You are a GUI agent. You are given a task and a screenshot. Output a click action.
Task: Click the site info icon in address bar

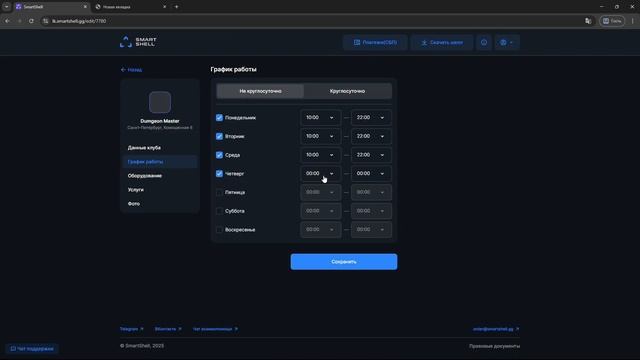[x=46, y=21]
